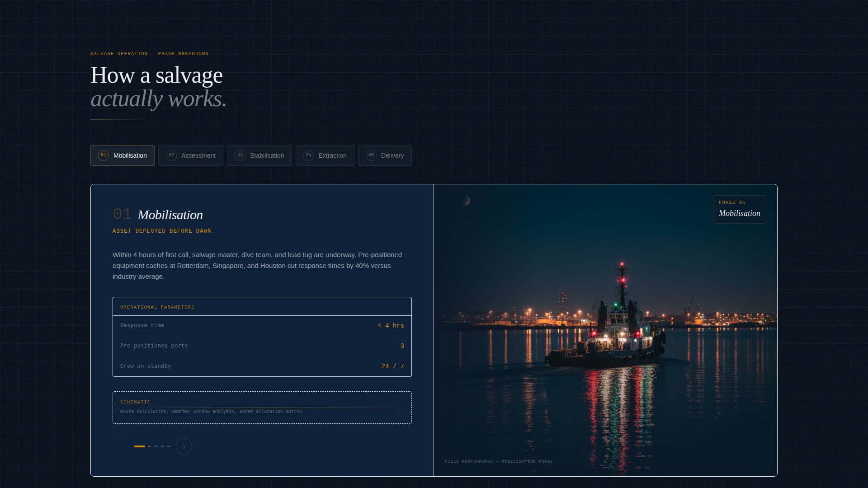Click the 01 circle badge icon on Mobilisation tab
Viewport: 868px width, 488px height.
[104, 155]
